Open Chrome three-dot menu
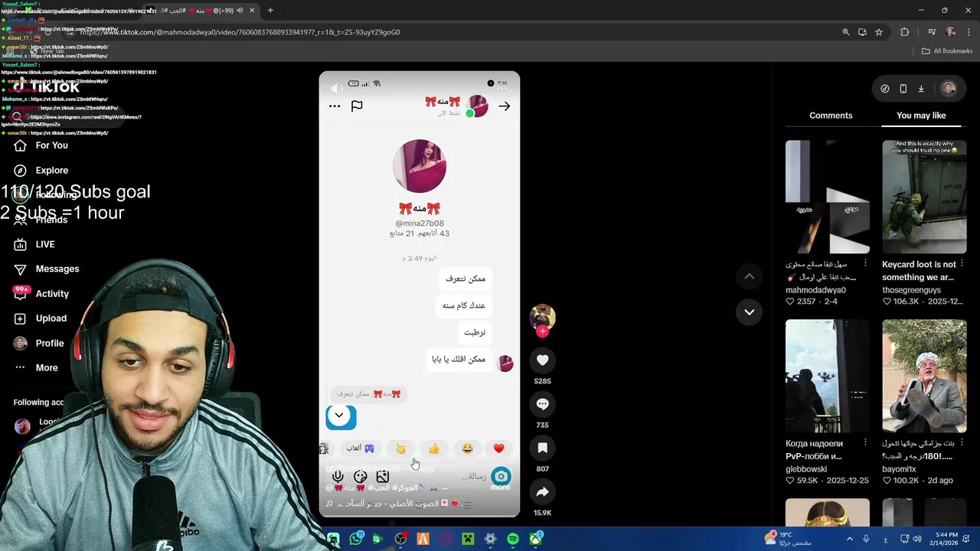980x551 pixels. (x=969, y=32)
